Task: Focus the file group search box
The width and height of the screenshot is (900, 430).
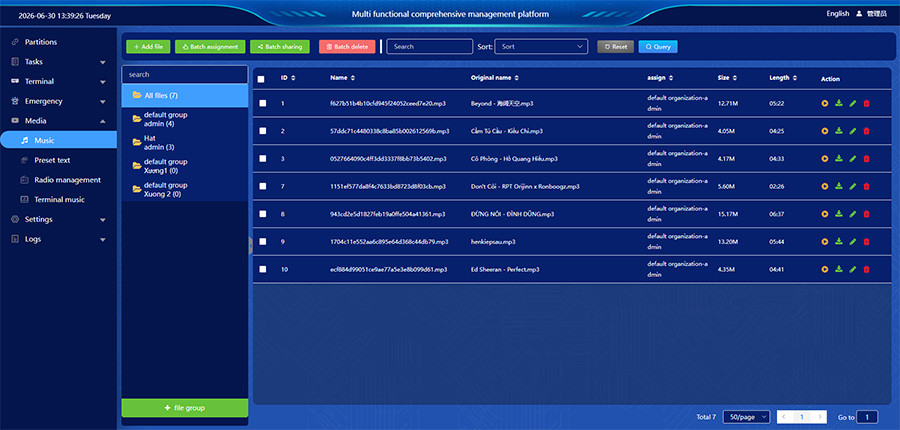Action: tap(185, 75)
